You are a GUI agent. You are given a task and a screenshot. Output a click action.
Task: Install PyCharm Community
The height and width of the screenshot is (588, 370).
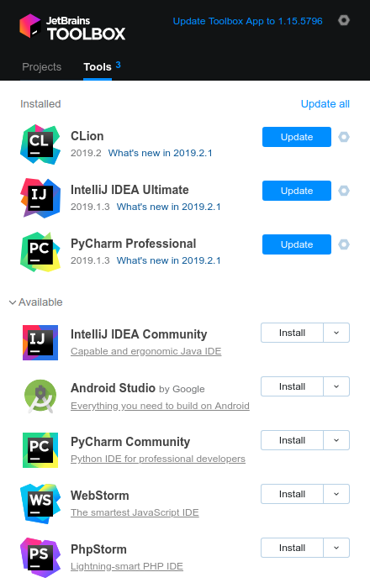[292, 440]
